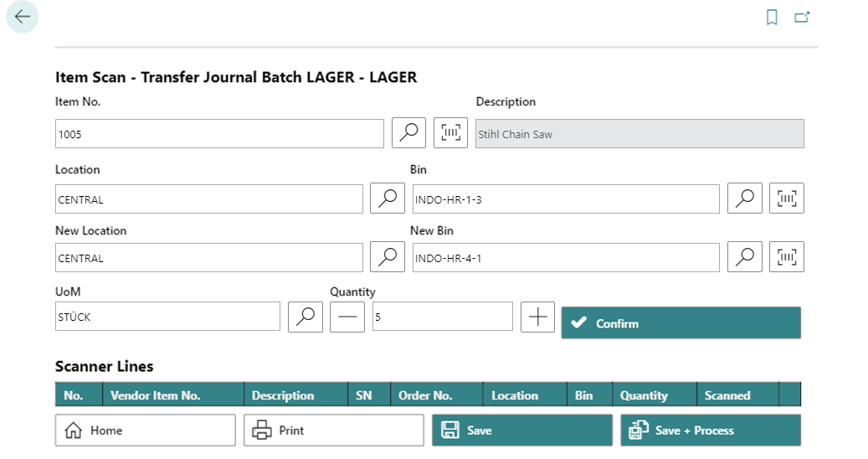Click Quantity column header in Scanner Lines

[x=655, y=395]
